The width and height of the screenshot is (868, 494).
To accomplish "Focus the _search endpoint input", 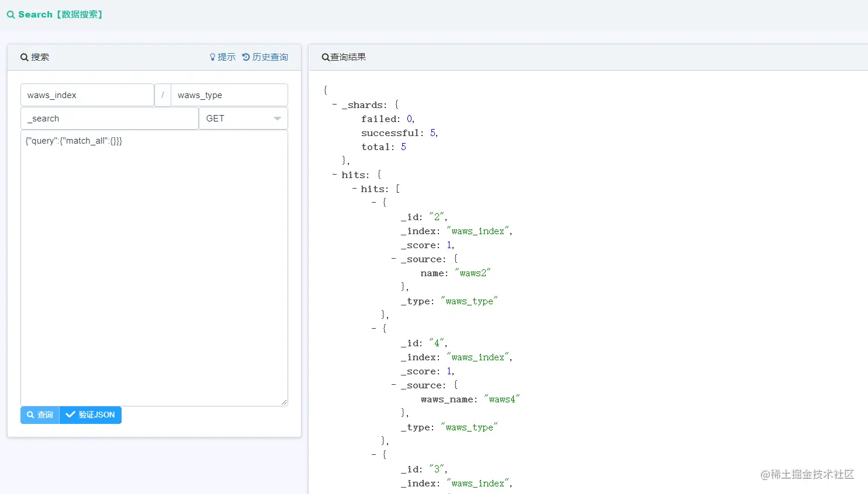I will coord(109,119).
